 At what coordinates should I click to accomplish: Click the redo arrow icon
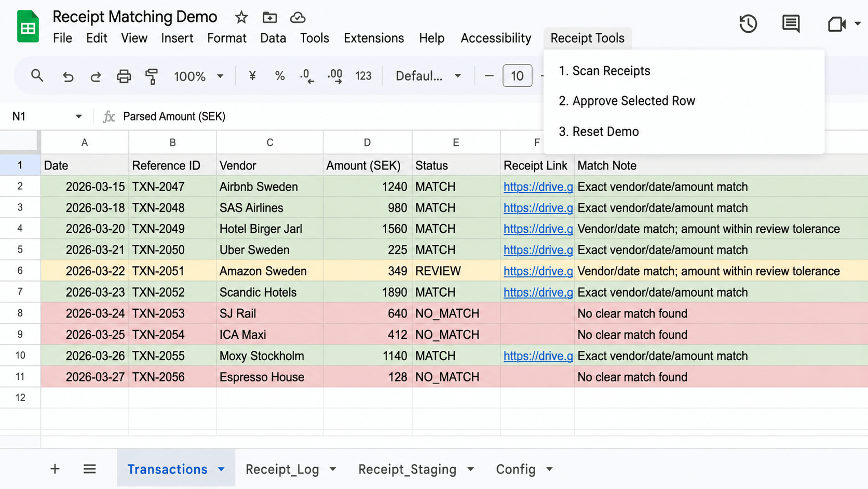[x=96, y=76]
